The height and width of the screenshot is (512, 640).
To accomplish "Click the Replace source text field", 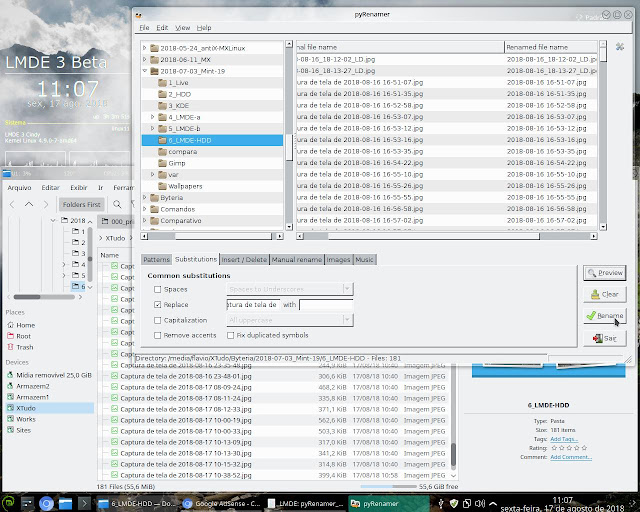I will click(253, 305).
